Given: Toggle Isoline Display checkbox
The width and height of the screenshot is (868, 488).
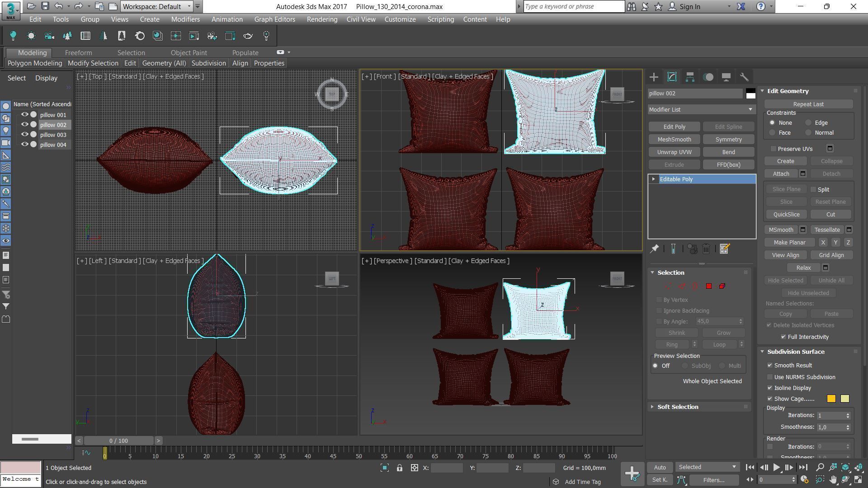Looking at the screenshot, I should 770,388.
